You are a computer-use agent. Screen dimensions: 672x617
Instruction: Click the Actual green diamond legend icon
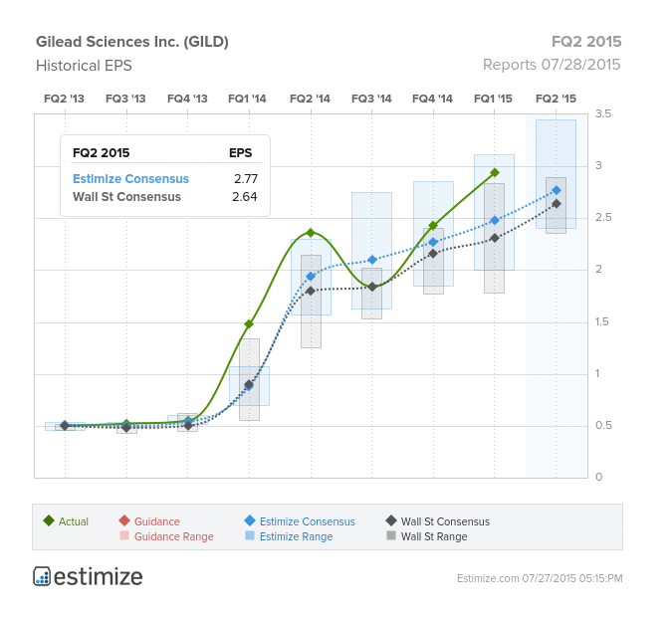point(49,520)
